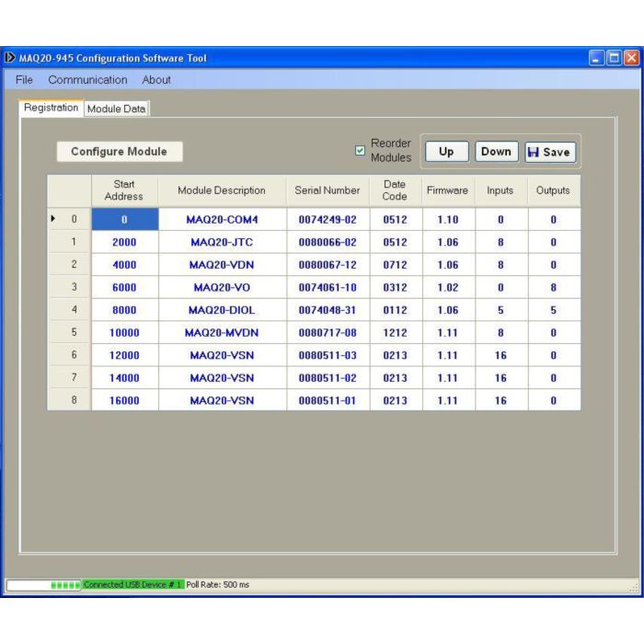Viewport: 644px width, 644px height.
Task: Click the Firmware column header
Action: (448, 190)
